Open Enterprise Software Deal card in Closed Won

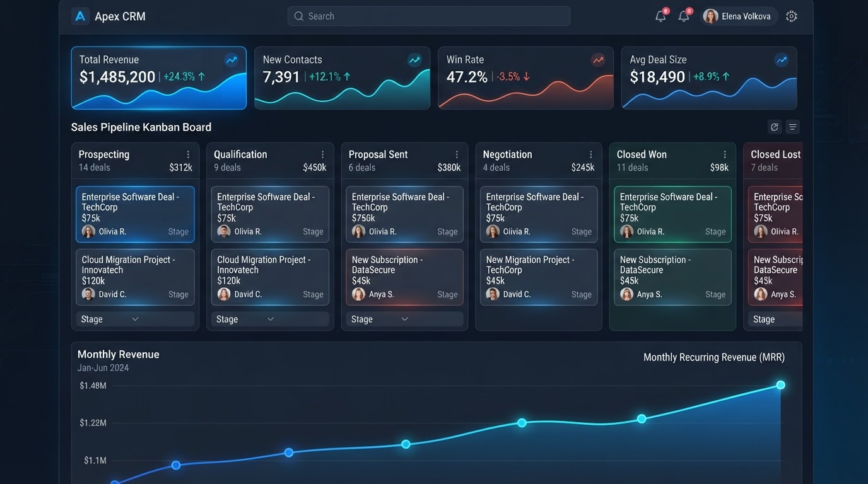672,214
